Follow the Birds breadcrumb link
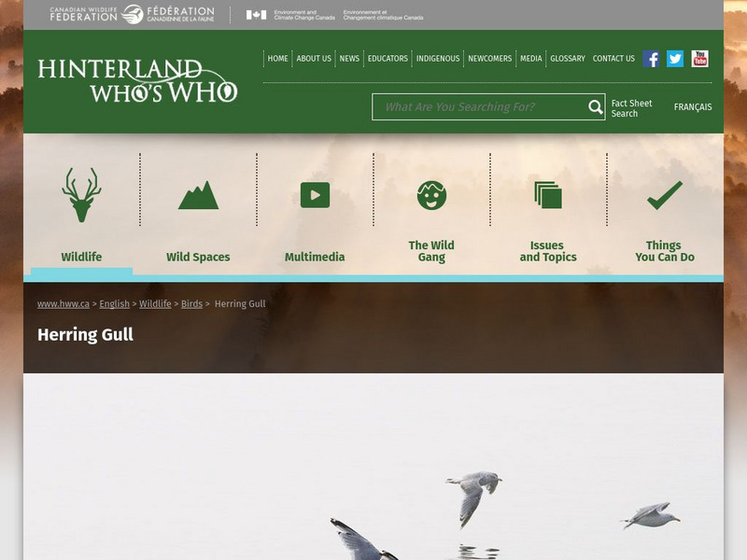The height and width of the screenshot is (560, 747). [190, 303]
